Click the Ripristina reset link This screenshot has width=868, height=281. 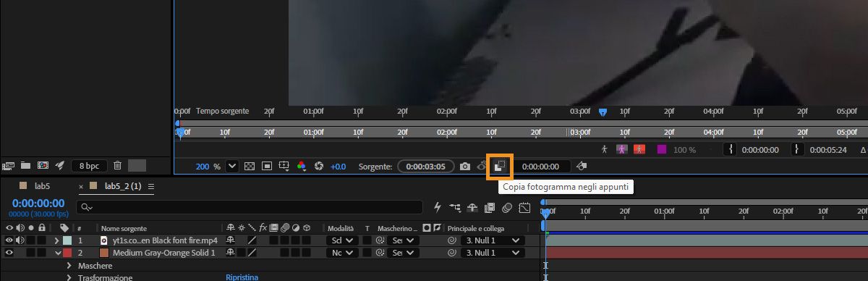click(x=242, y=277)
